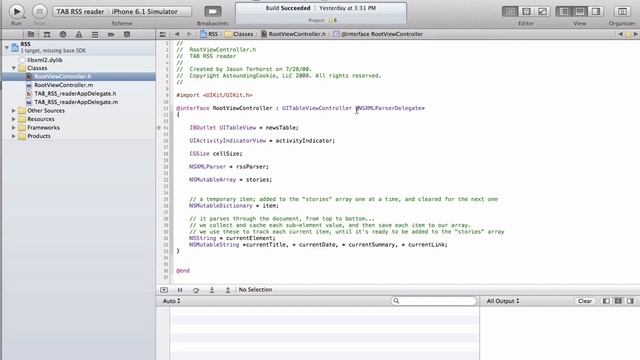Image resolution: width=640 pixels, height=360 pixels.
Task: Run the TAB RSS reader app
Action: point(17,11)
